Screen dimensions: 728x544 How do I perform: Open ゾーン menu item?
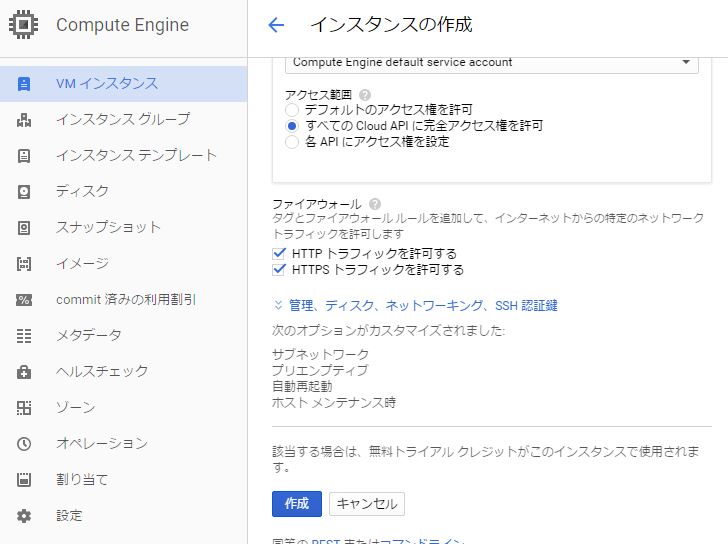click(x=124, y=408)
